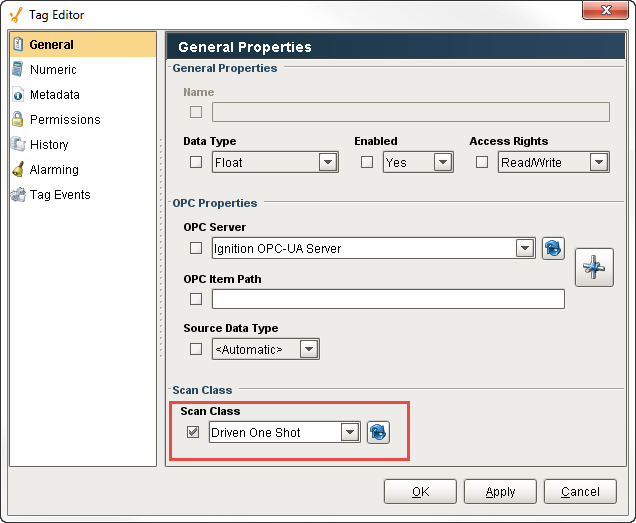This screenshot has width=636, height=523.
Task: Click the Metadata info icon
Action: pyautogui.click(x=18, y=95)
